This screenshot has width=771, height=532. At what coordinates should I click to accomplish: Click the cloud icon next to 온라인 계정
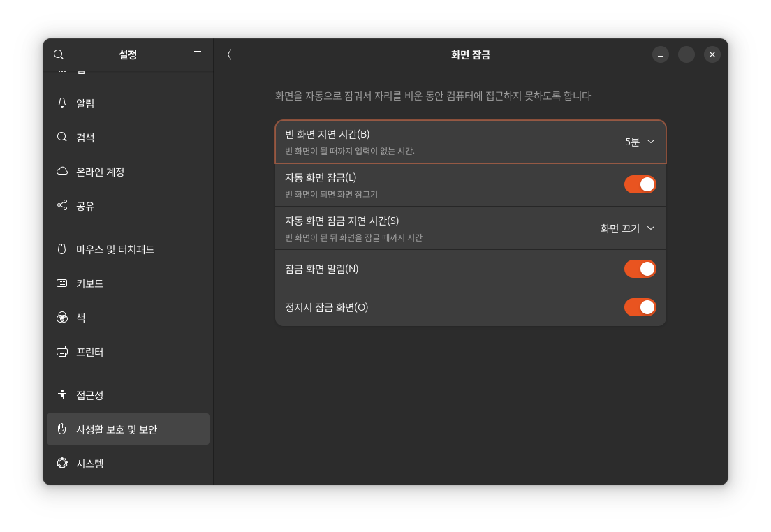coord(62,171)
